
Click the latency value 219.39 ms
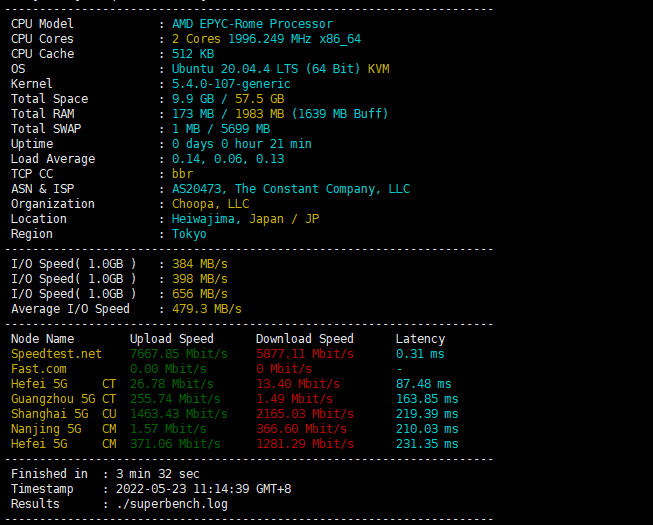pos(427,413)
